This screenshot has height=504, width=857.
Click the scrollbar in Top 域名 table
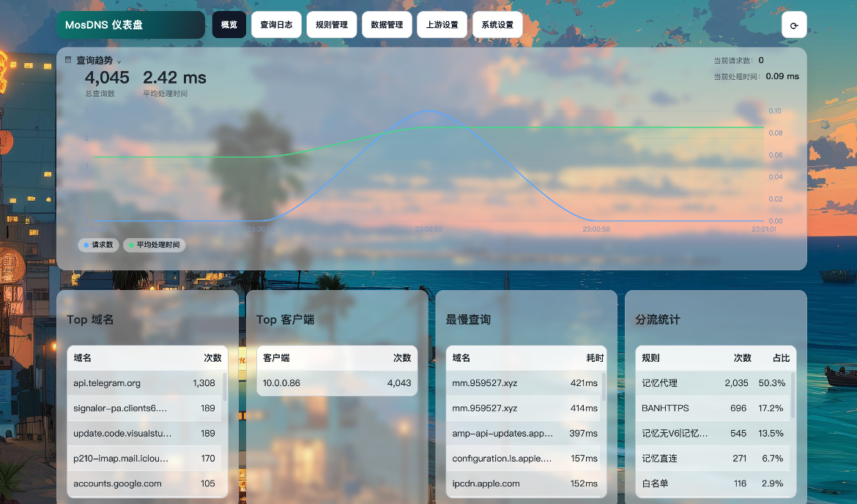point(225,386)
